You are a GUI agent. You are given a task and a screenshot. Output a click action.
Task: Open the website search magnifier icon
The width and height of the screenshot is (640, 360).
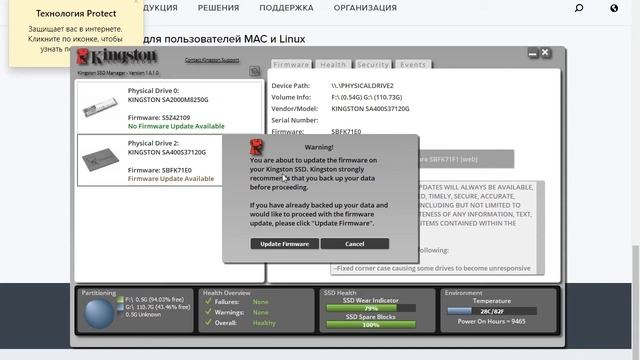point(579,8)
